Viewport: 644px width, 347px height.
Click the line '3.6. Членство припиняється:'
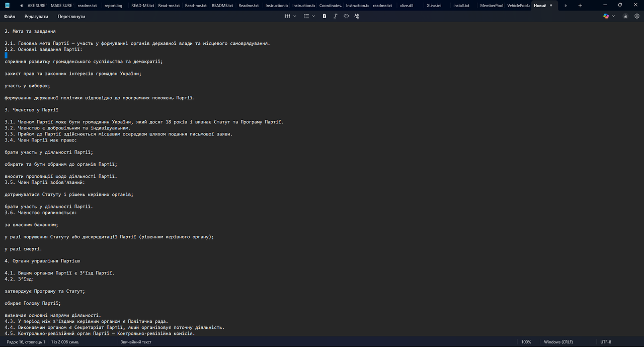pyautogui.click(x=41, y=213)
